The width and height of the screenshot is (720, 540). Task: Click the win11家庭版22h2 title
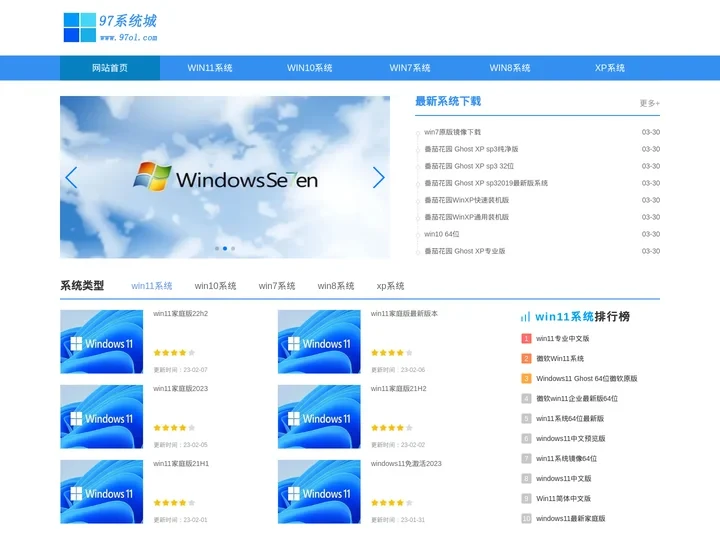(180, 314)
